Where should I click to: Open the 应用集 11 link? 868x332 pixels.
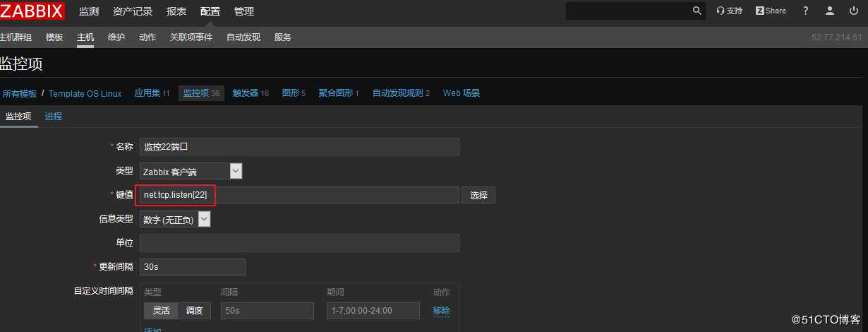tap(152, 93)
